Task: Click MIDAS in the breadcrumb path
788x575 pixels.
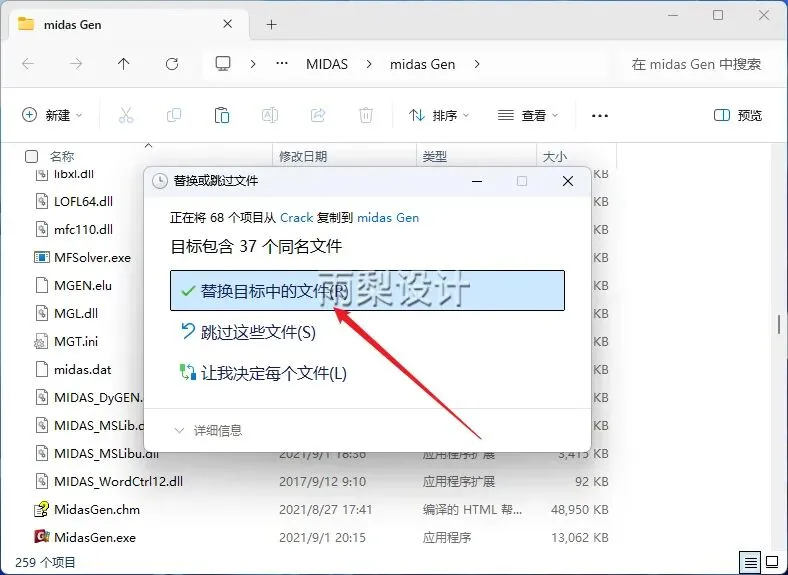Action: tap(327, 64)
